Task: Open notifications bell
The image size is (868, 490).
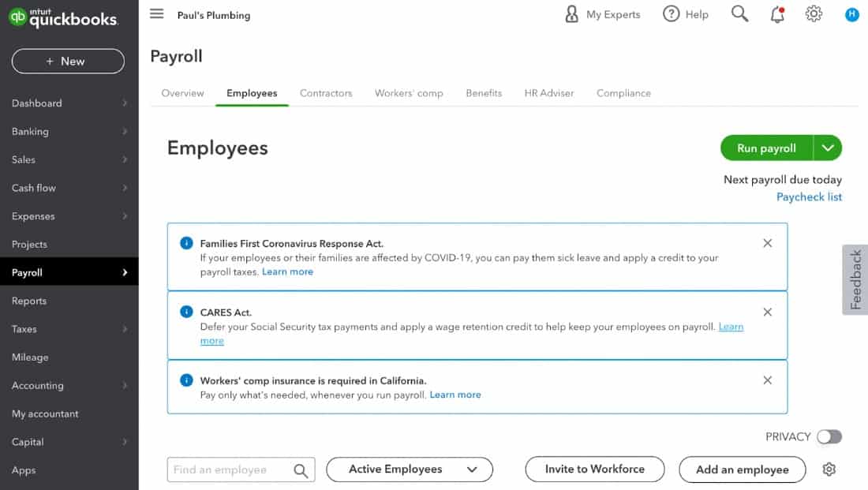Action: 777,14
